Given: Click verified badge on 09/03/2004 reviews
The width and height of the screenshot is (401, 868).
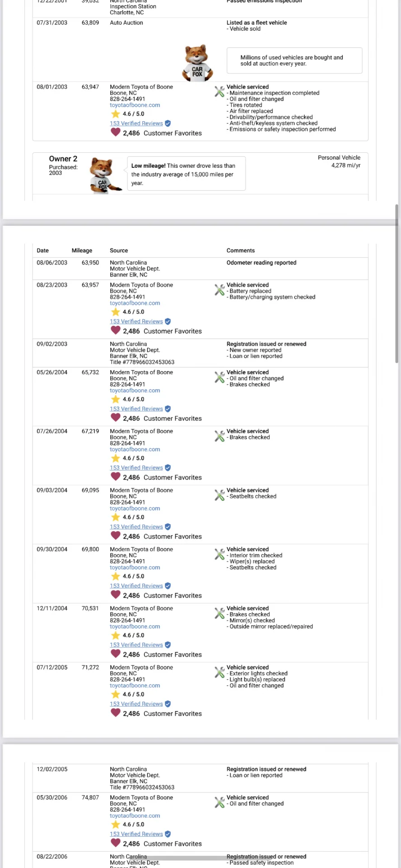Looking at the screenshot, I should [x=168, y=527].
